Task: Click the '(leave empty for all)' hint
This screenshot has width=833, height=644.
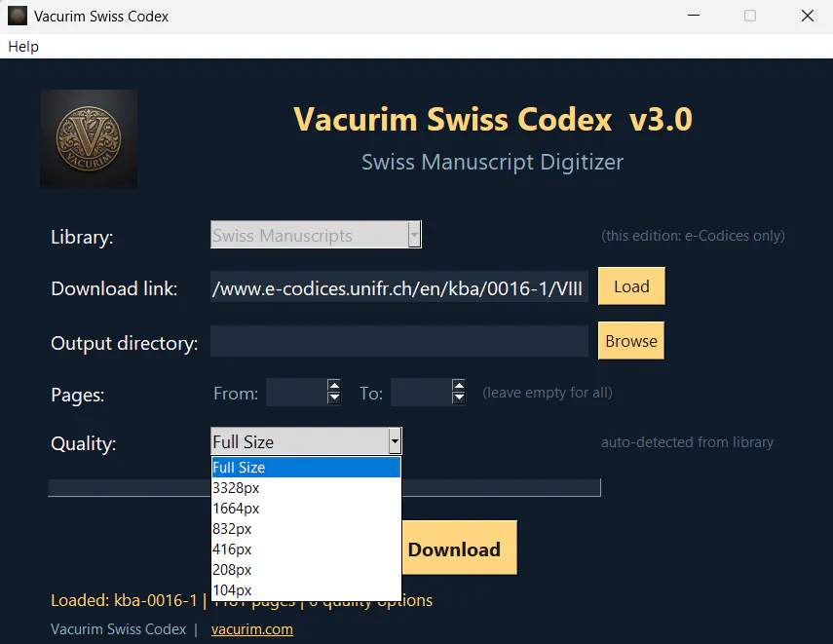Action: tap(548, 393)
